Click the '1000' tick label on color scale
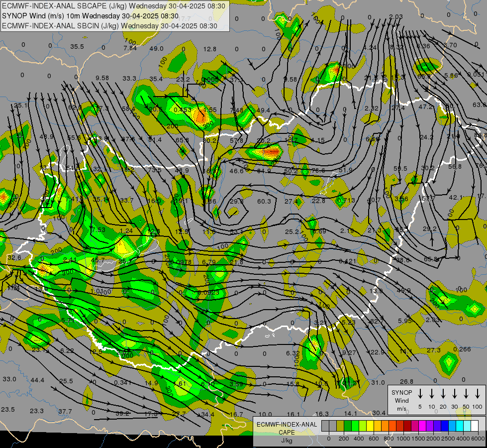Screen dimensions: 487x448 point(403,439)
